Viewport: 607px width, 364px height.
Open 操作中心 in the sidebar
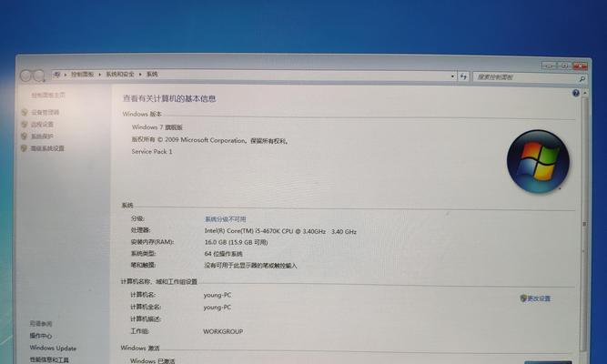click(x=41, y=336)
